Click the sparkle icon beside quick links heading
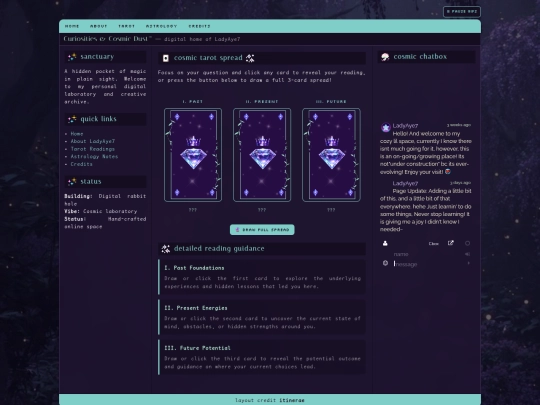 click(x=72, y=120)
